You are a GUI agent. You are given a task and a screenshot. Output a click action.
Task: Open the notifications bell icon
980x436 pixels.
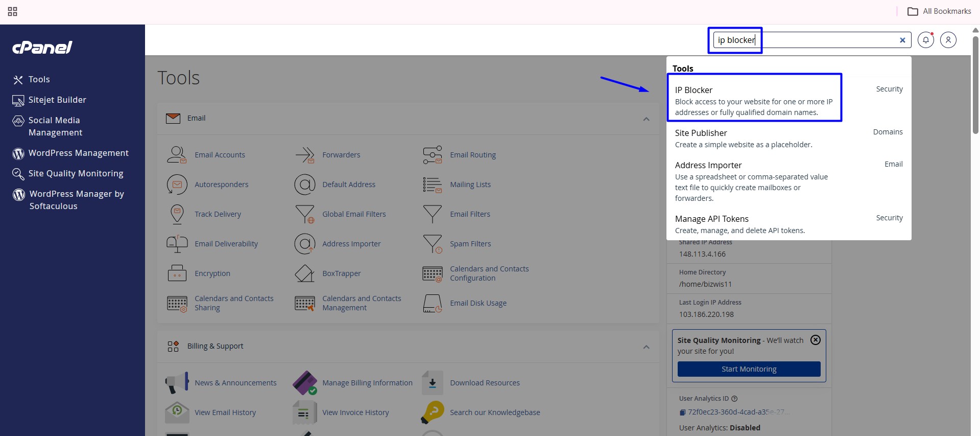click(x=925, y=40)
